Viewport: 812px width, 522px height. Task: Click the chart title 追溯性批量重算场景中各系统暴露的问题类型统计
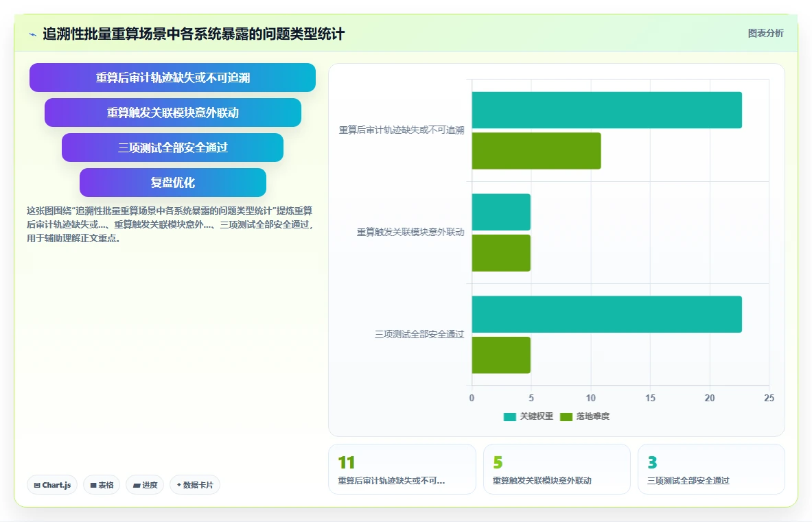[194, 34]
